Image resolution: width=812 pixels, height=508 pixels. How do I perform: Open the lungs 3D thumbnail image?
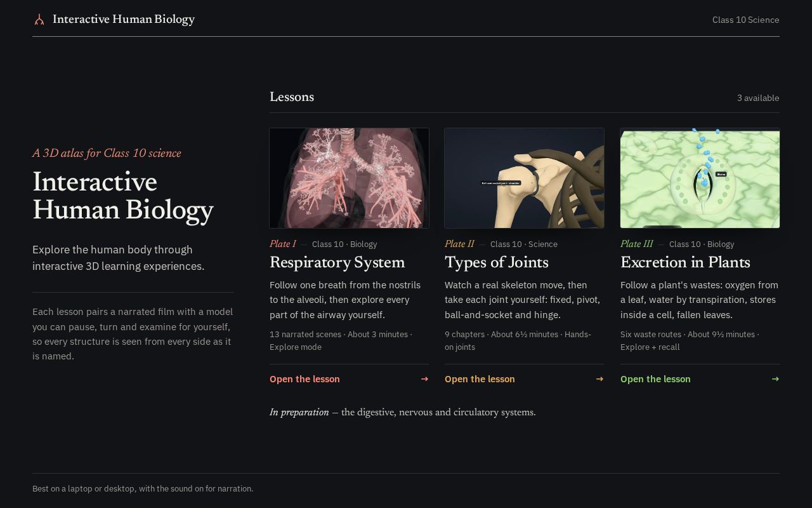(350, 178)
